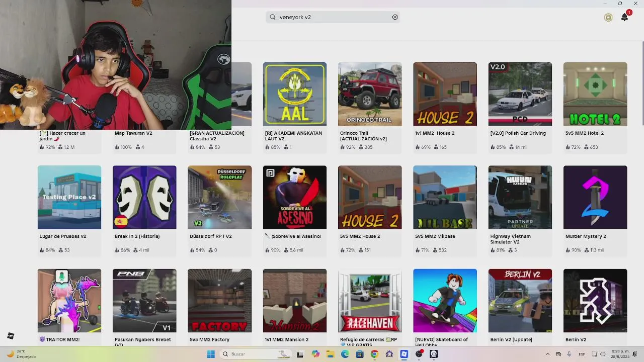644x362 pixels.
Task: Open the Sobrevive al Asesino thumbnail
Action: 295,197
